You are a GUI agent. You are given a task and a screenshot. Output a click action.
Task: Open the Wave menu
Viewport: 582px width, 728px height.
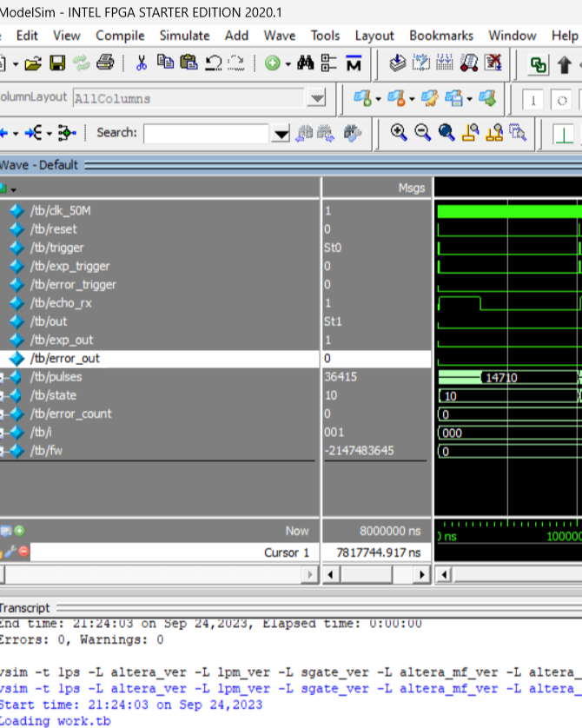pos(280,36)
